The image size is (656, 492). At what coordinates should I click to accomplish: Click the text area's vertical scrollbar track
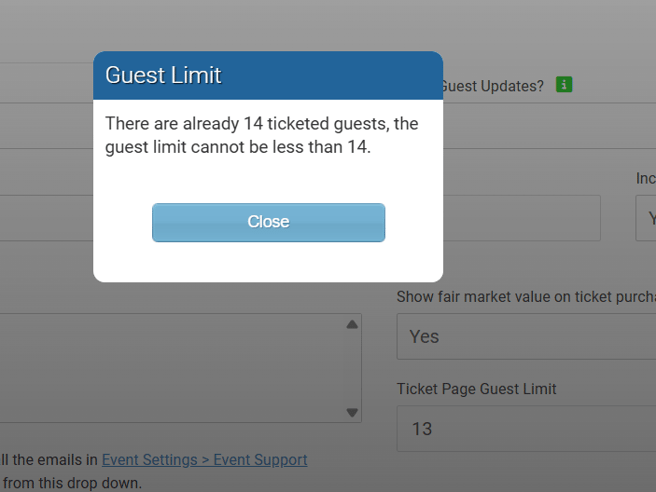[x=352, y=367]
